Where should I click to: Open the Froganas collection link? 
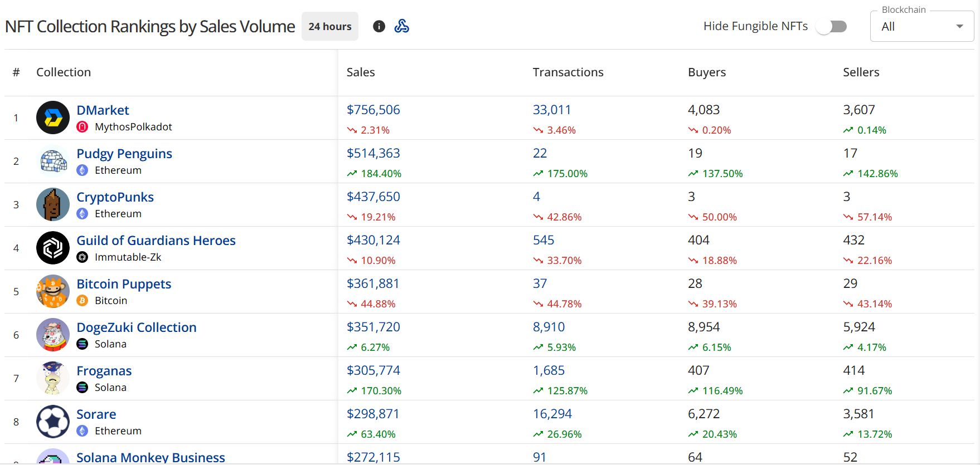pyautogui.click(x=104, y=371)
